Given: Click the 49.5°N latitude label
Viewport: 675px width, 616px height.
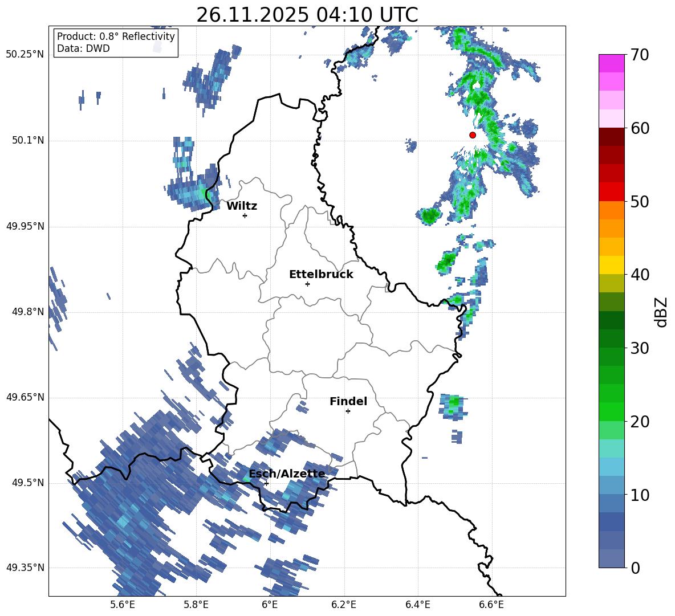Looking at the screenshot, I should point(28,483).
